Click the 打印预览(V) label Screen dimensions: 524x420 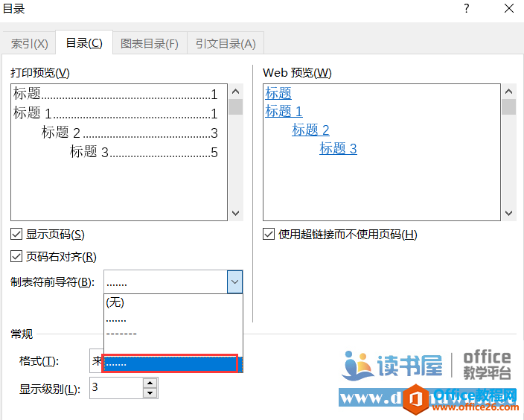pos(40,72)
